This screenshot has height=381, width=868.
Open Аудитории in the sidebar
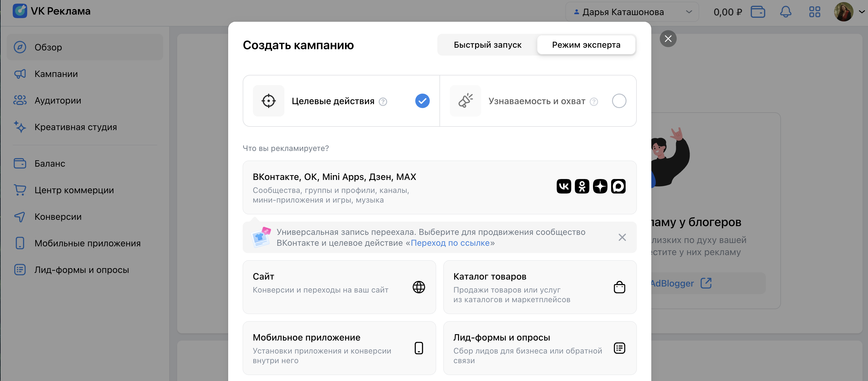(x=85, y=100)
